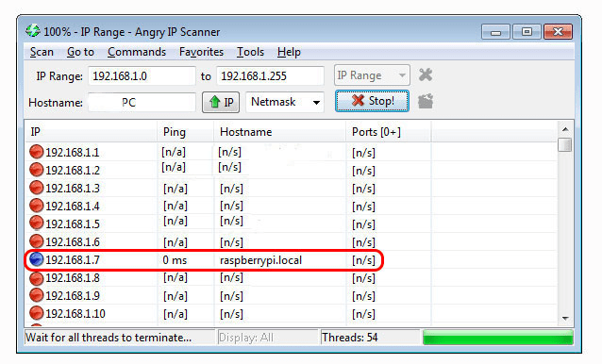Click the scrollbar down arrow

coord(565,319)
